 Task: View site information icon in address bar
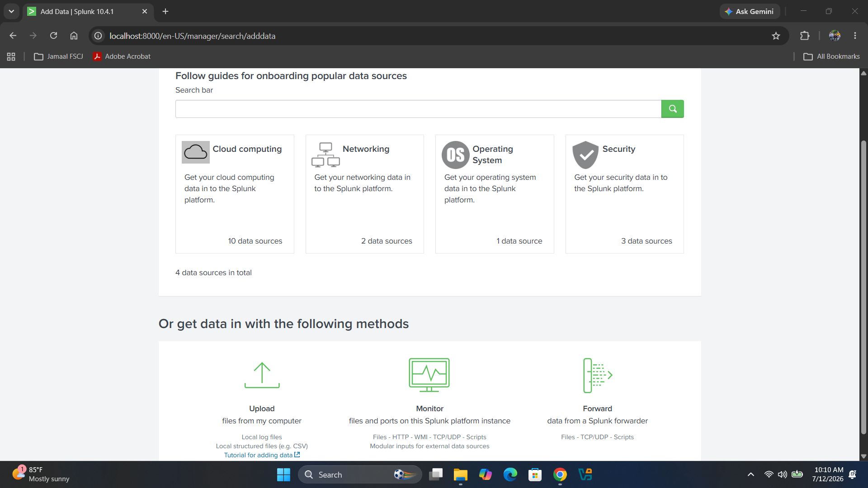[98, 36]
